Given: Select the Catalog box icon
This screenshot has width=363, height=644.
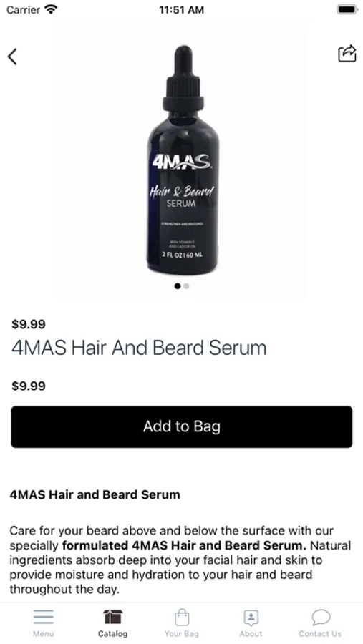Looking at the screenshot, I should click(x=112, y=617).
